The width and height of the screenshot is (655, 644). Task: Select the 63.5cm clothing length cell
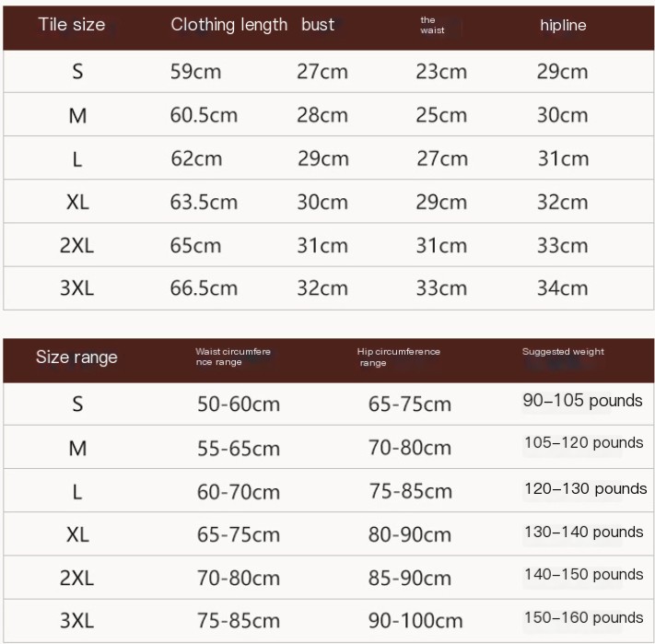tap(204, 202)
